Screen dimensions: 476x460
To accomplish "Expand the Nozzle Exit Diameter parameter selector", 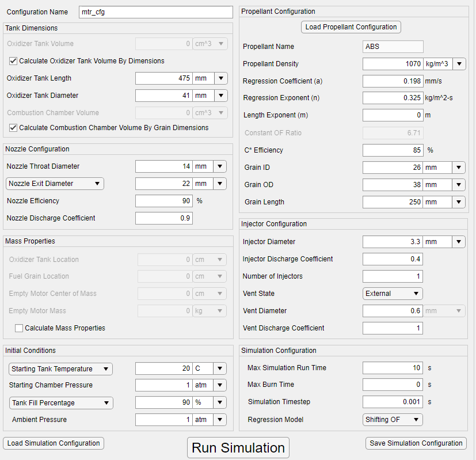I will pos(55,184).
